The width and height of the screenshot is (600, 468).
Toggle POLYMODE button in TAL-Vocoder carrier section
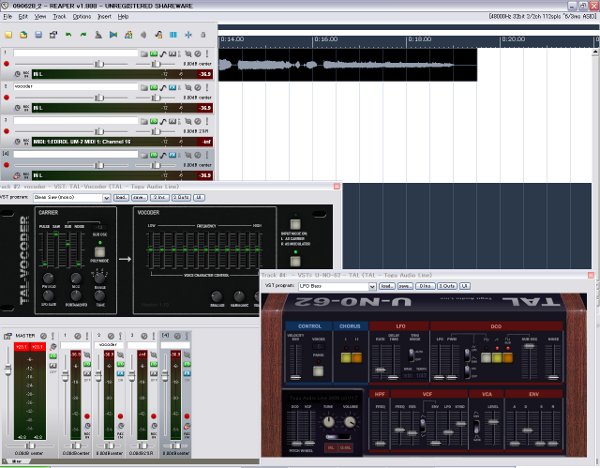pyautogui.click(x=99, y=252)
